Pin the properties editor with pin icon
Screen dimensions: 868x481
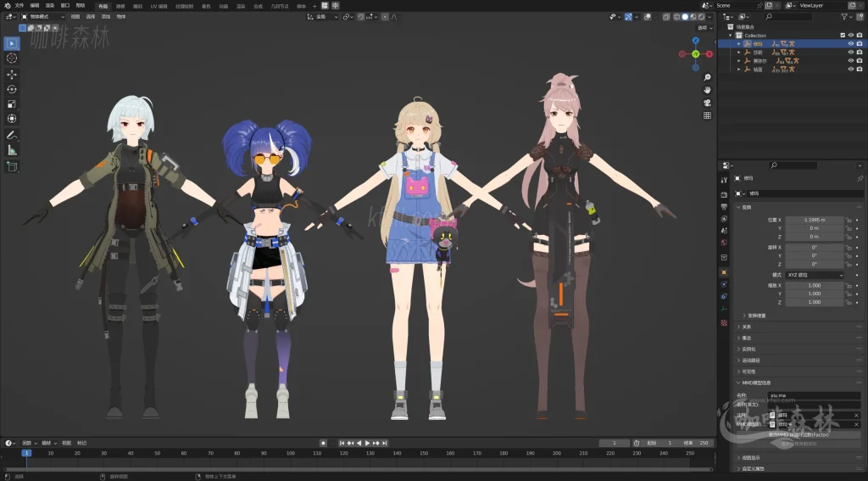[860, 178]
